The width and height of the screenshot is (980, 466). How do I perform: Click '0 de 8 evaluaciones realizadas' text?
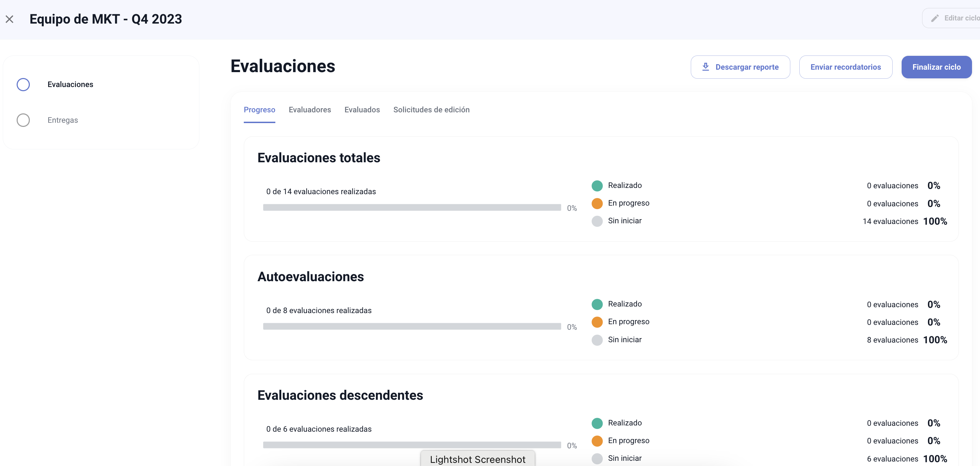tap(319, 310)
